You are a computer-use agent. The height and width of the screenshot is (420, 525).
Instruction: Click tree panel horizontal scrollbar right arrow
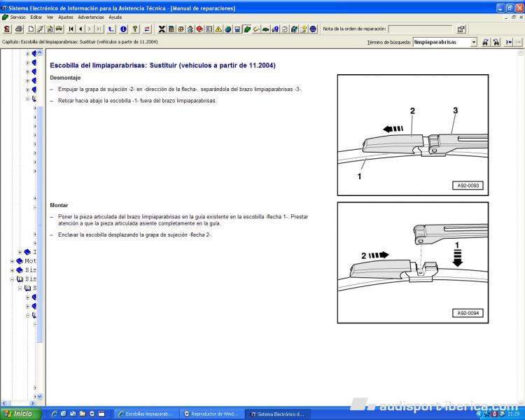pyautogui.click(x=32, y=403)
